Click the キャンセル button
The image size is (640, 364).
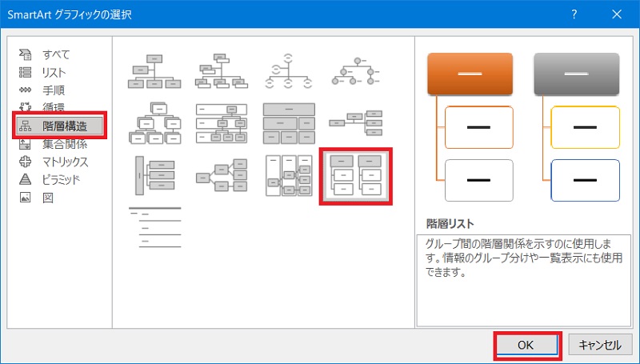pyautogui.click(x=599, y=346)
